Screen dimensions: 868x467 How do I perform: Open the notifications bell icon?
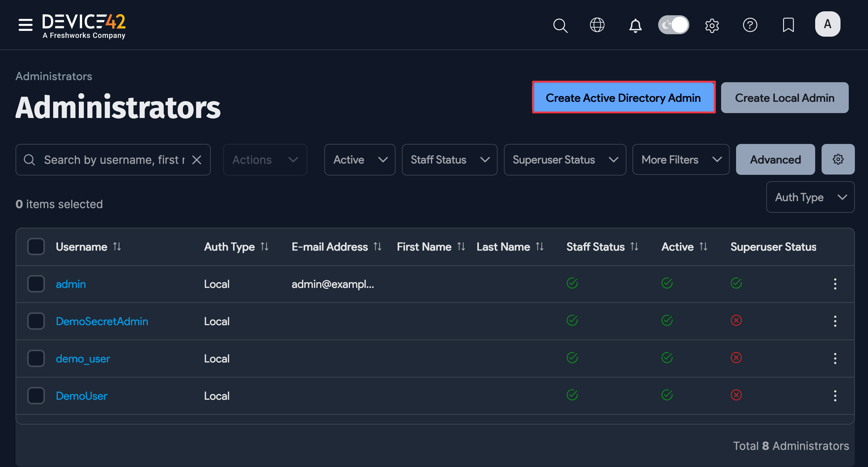tap(635, 25)
